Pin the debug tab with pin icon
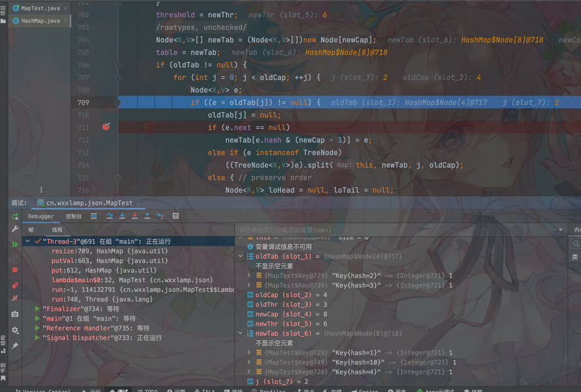 click(15, 345)
